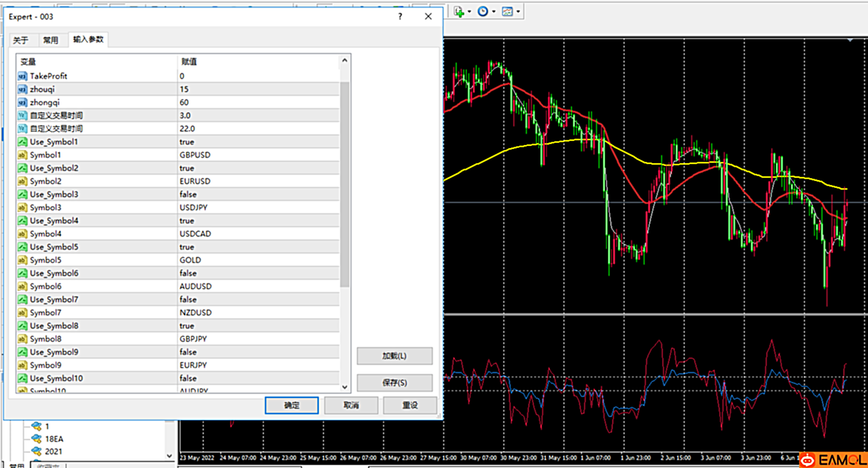Select the 18EA item in navigator tree
The width and height of the screenshot is (868, 468).
54,439
